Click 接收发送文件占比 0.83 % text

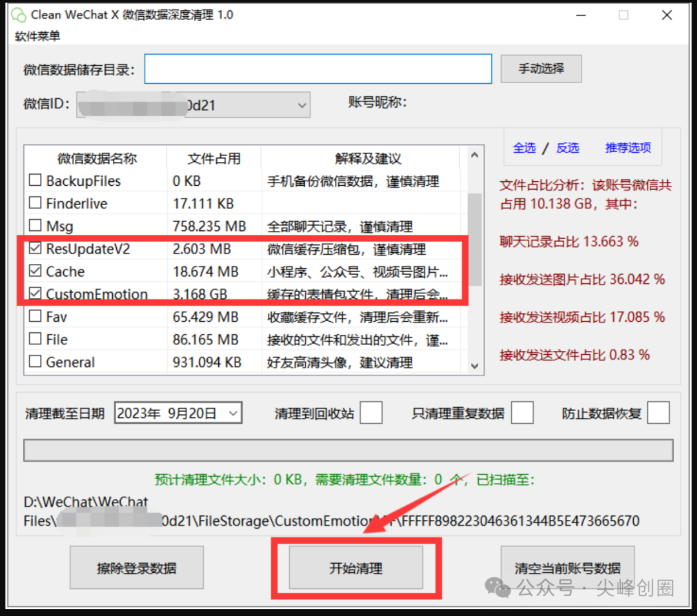coord(575,355)
